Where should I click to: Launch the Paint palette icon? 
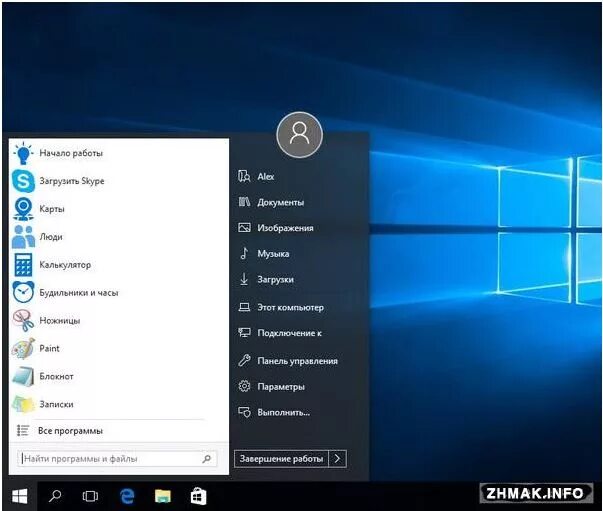[23, 348]
